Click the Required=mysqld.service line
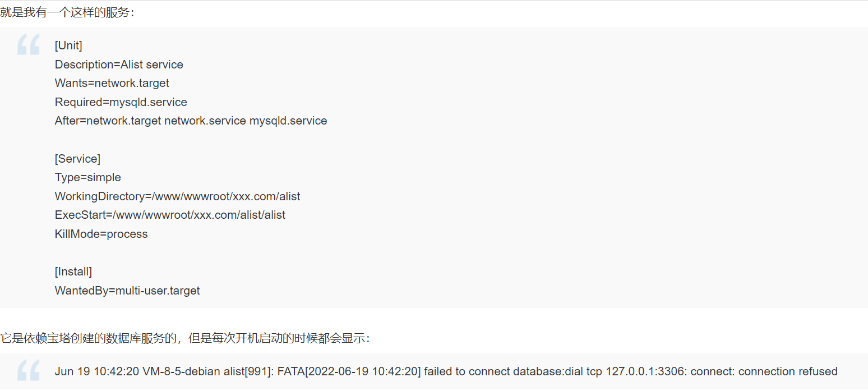Image resolution: width=868 pixels, height=391 pixels. pyautogui.click(x=121, y=102)
